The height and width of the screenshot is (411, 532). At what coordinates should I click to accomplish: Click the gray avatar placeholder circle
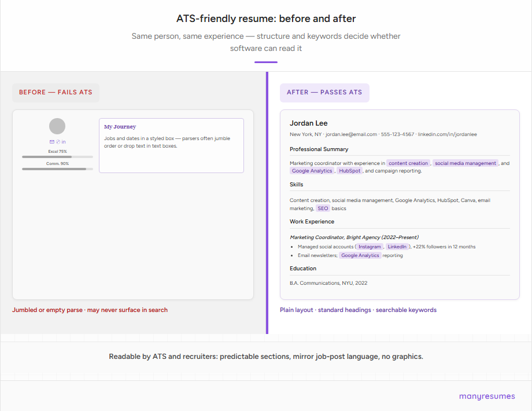click(x=57, y=126)
